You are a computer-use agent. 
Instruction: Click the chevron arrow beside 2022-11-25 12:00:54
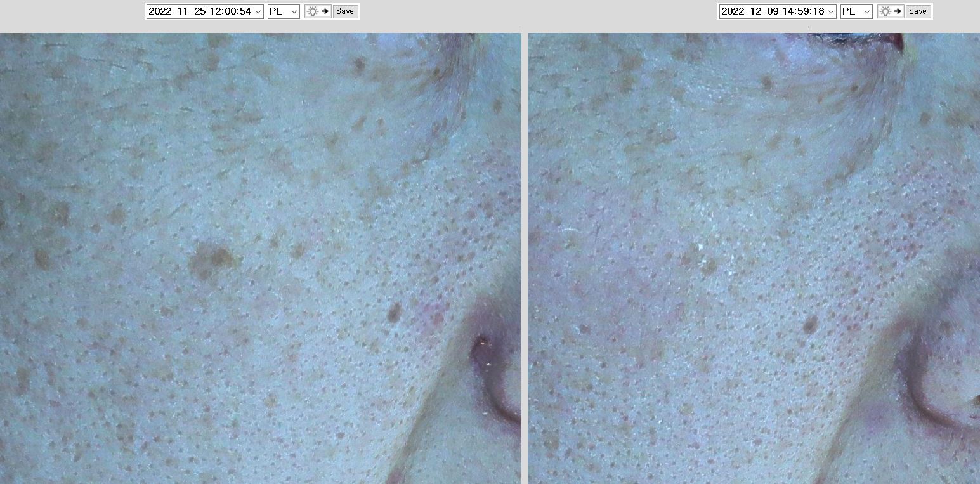point(258,11)
